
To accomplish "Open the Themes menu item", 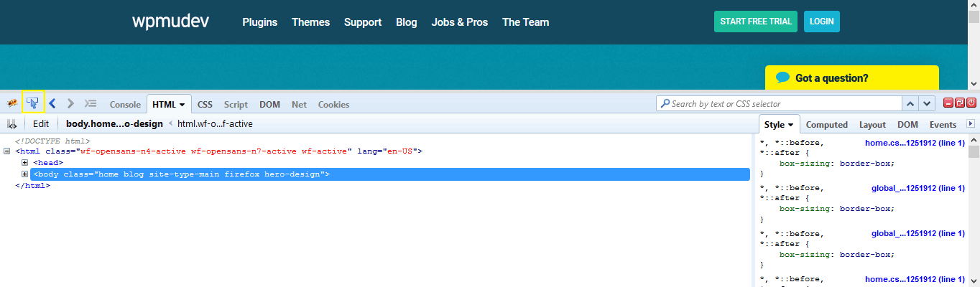I will point(310,22).
